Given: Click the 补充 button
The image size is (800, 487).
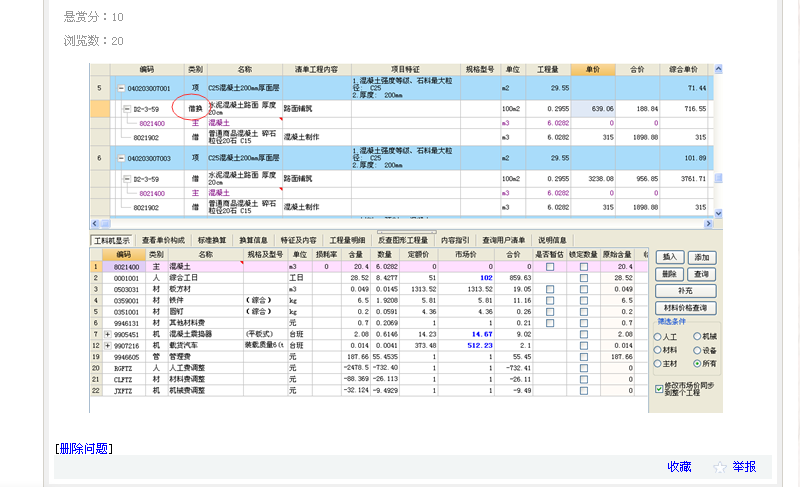Looking at the screenshot, I should (686, 291).
